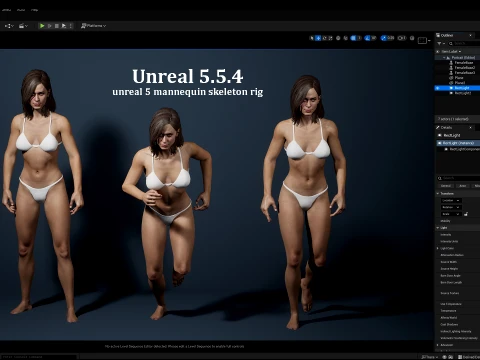This screenshot has height=360, width=480.
Task: Select FemaleBase2 in the Outliner
Action: click(465, 68)
